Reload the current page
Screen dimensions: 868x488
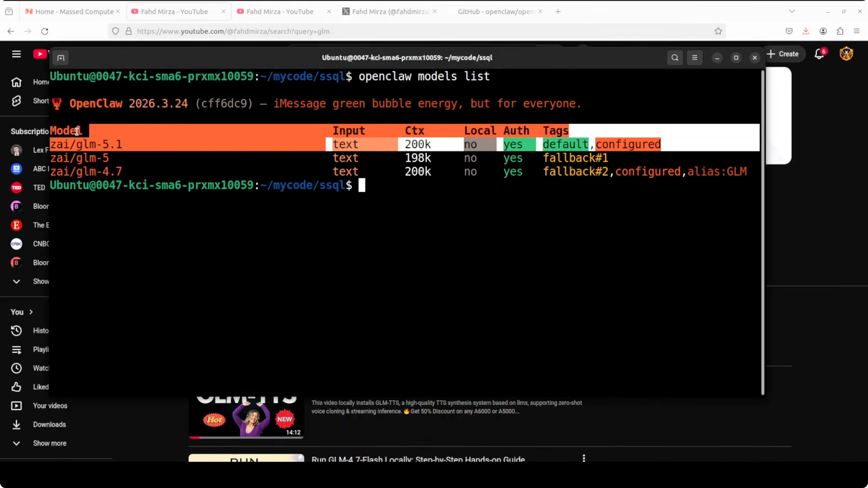coord(45,31)
